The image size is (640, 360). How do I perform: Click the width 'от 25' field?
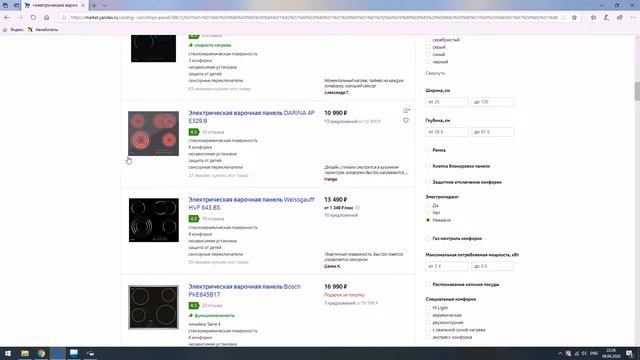pos(447,102)
